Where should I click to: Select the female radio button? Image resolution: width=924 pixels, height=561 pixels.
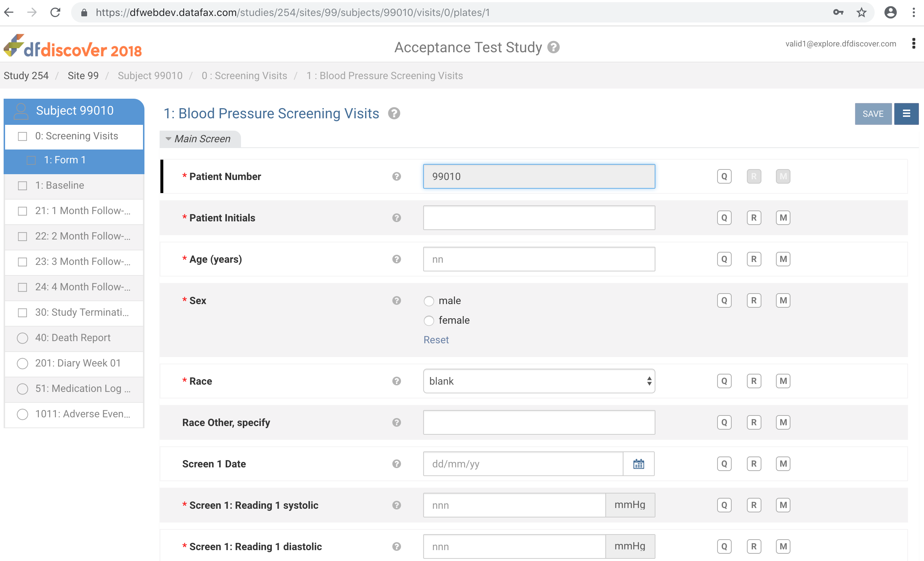pos(429,321)
